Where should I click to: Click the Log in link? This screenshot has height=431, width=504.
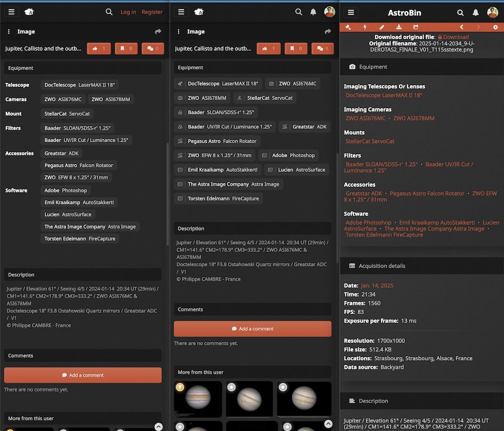[128, 12]
